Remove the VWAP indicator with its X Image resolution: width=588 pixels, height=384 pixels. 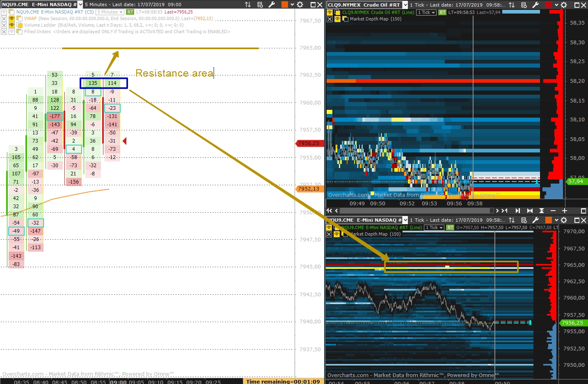[x=4, y=19]
